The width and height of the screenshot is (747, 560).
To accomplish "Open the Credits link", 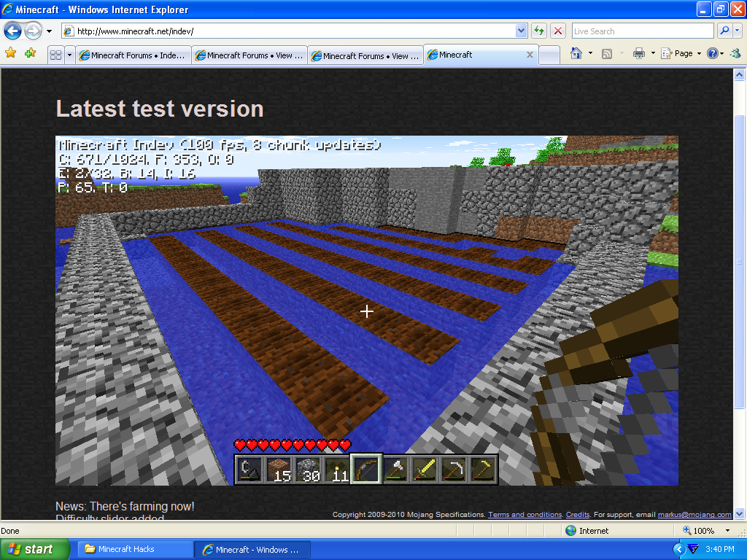I will [578, 514].
